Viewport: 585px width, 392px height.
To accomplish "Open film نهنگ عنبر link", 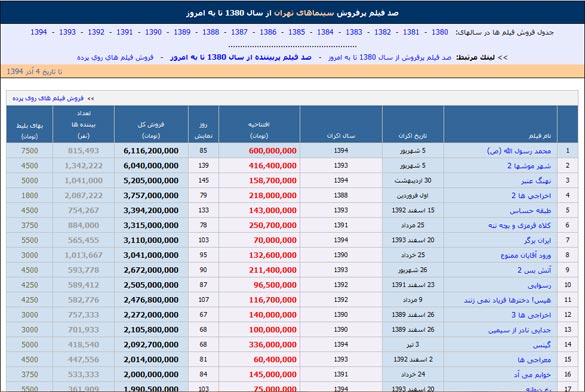I will (x=536, y=181).
